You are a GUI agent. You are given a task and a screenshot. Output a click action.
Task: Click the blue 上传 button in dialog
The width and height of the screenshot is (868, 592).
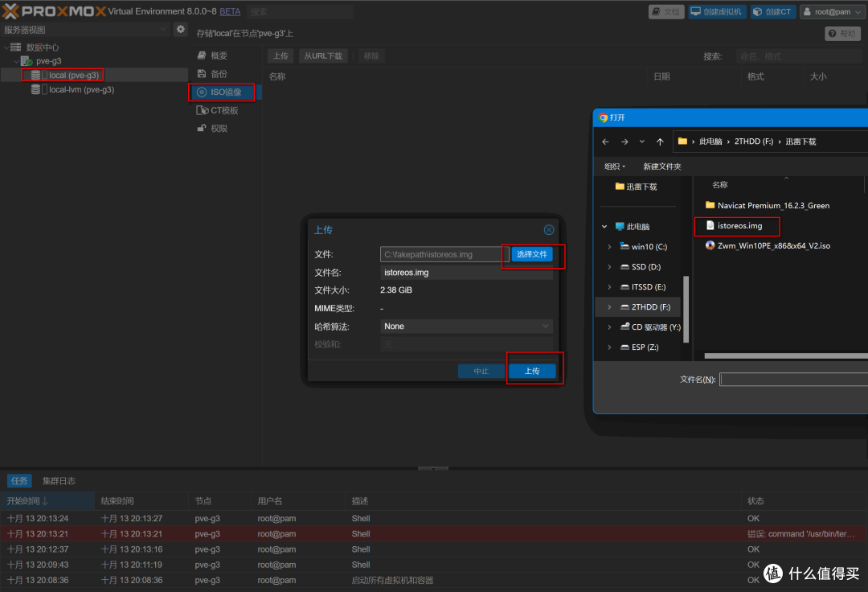(x=532, y=371)
